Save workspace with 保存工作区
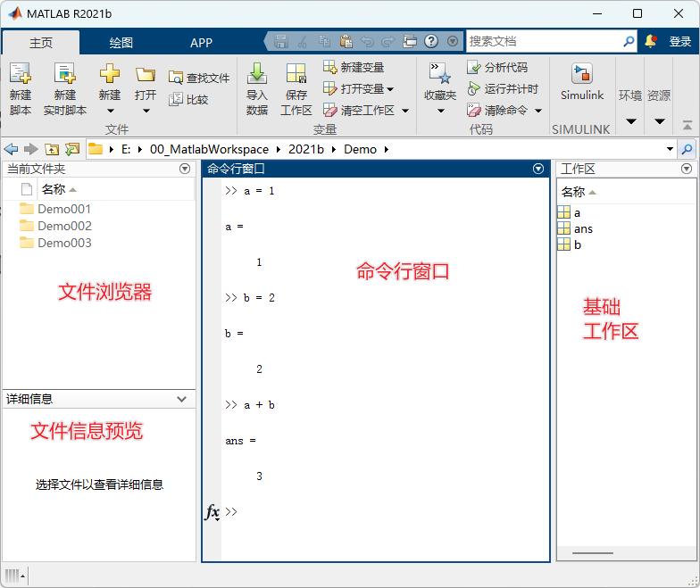Image resolution: width=700 pixels, height=588 pixels. click(296, 88)
